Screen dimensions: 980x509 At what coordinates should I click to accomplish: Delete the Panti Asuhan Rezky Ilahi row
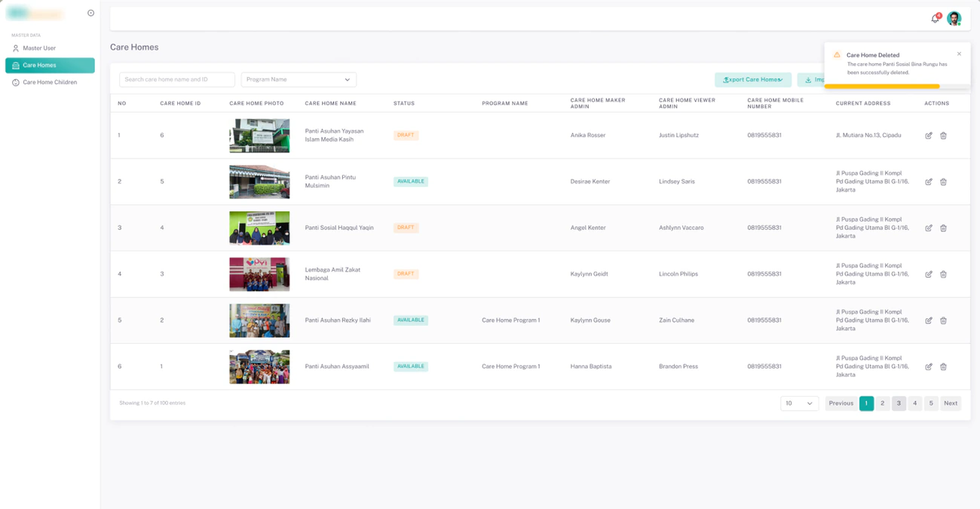coord(943,320)
